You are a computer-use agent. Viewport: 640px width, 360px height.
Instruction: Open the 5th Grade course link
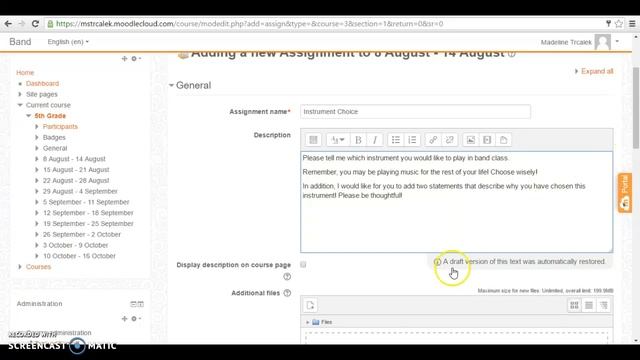[50, 116]
